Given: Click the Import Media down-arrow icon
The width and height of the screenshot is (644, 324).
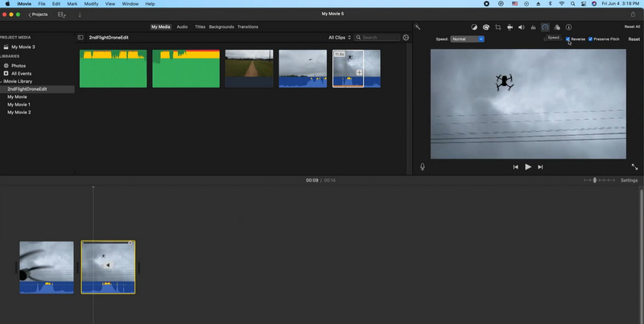Looking at the screenshot, I should [x=80, y=14].
